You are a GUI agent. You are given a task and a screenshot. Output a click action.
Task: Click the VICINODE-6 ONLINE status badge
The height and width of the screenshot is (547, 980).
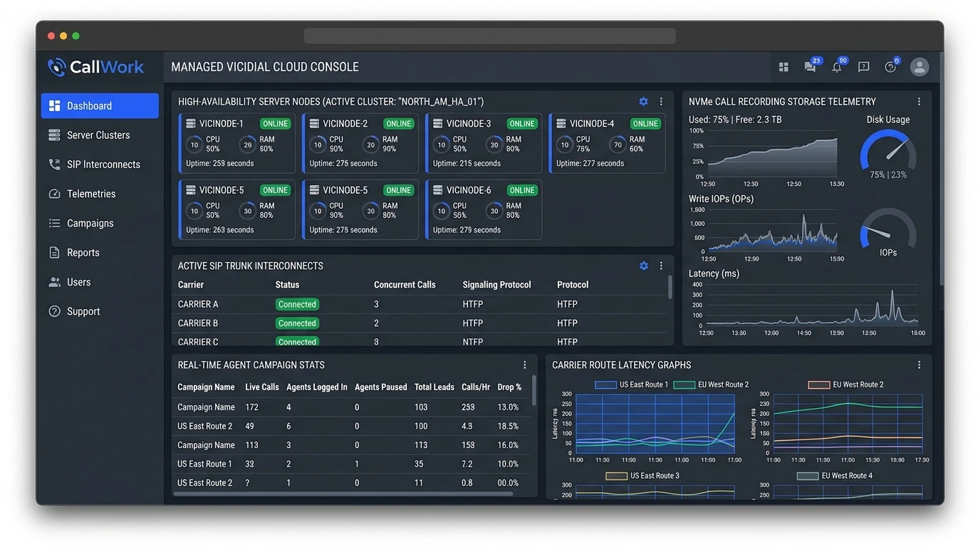(x=522, y=190)
